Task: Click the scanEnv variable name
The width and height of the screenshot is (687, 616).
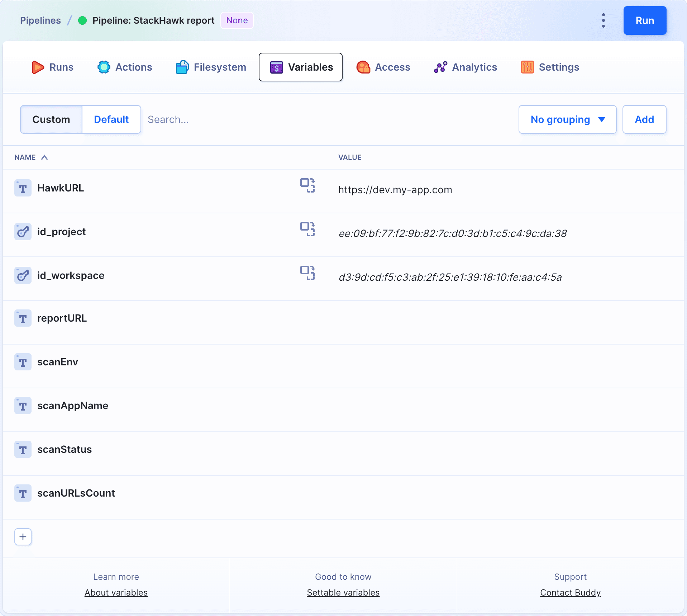Action: [x=58, y=362]
